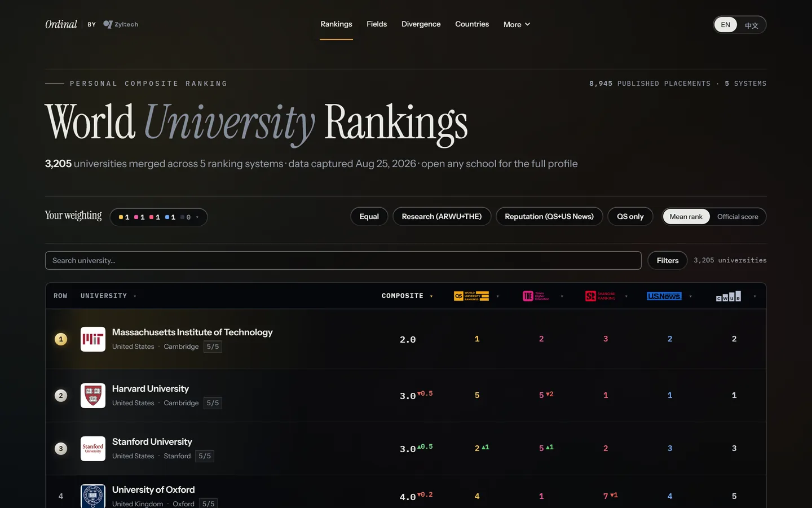
Task: Click the 5/5 badge in Harvard's row
Action: 213,403
